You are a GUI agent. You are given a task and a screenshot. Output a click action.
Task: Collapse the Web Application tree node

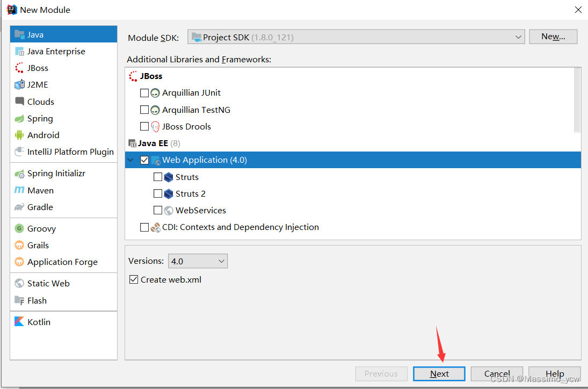click(x=130, y=160)
